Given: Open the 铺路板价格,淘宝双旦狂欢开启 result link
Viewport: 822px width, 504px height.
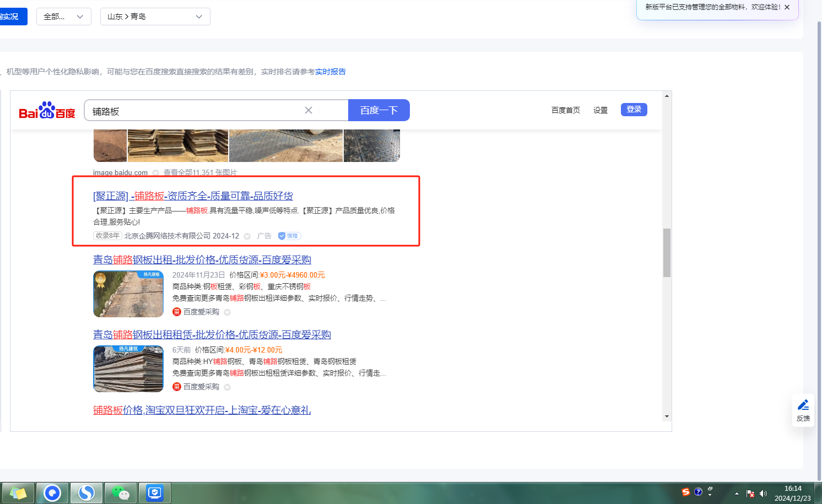Looking at the screenshot, I should [x=202, y=410].
